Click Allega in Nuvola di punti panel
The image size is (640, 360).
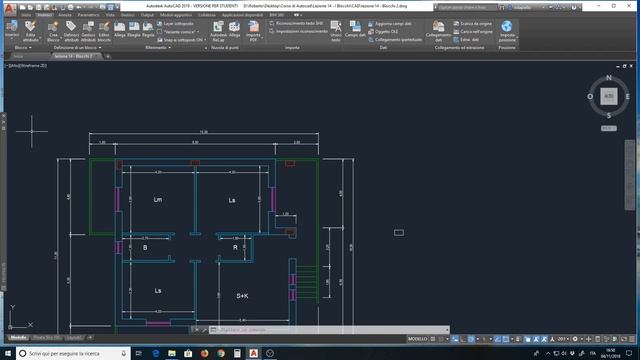point(234,29)
